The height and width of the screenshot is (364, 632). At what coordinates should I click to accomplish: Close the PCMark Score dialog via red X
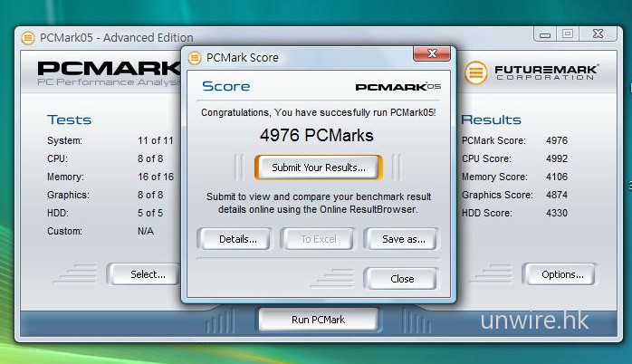(x=431, y=55)
